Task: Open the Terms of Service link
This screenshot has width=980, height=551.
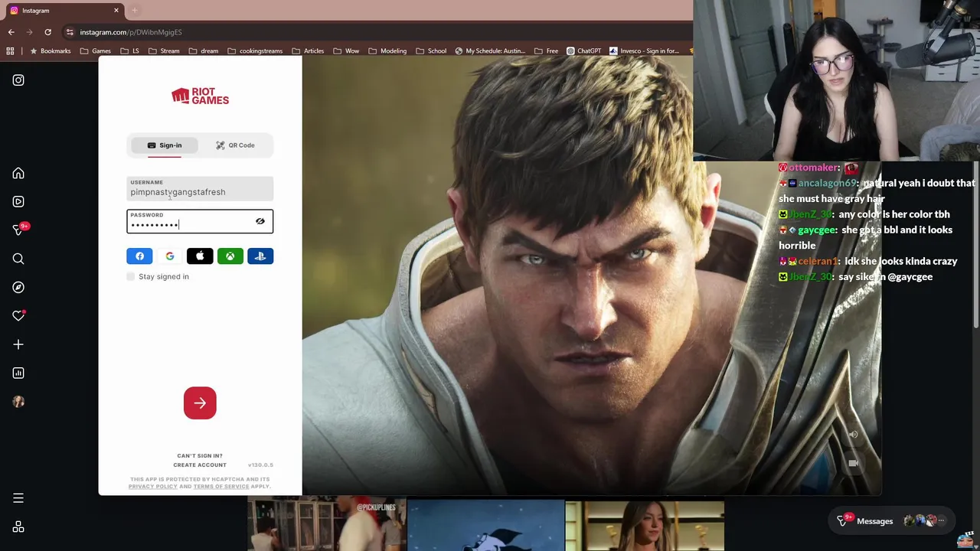Action: point(221,487)
